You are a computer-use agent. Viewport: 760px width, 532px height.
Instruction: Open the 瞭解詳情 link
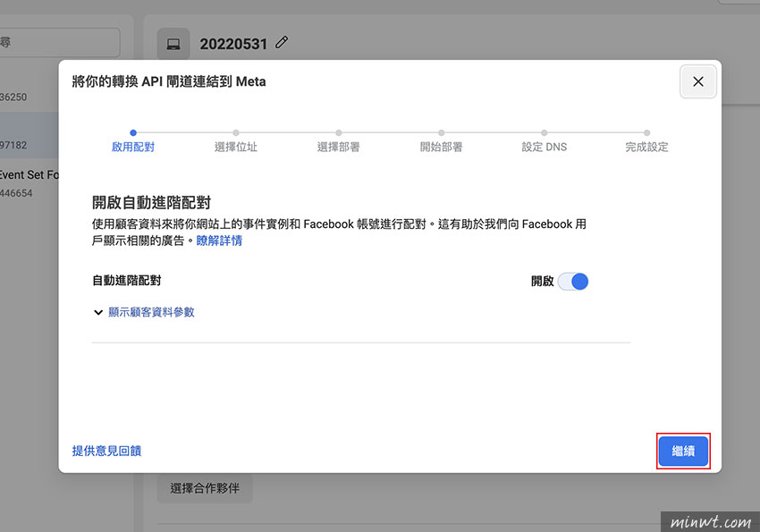pos(219,241)
